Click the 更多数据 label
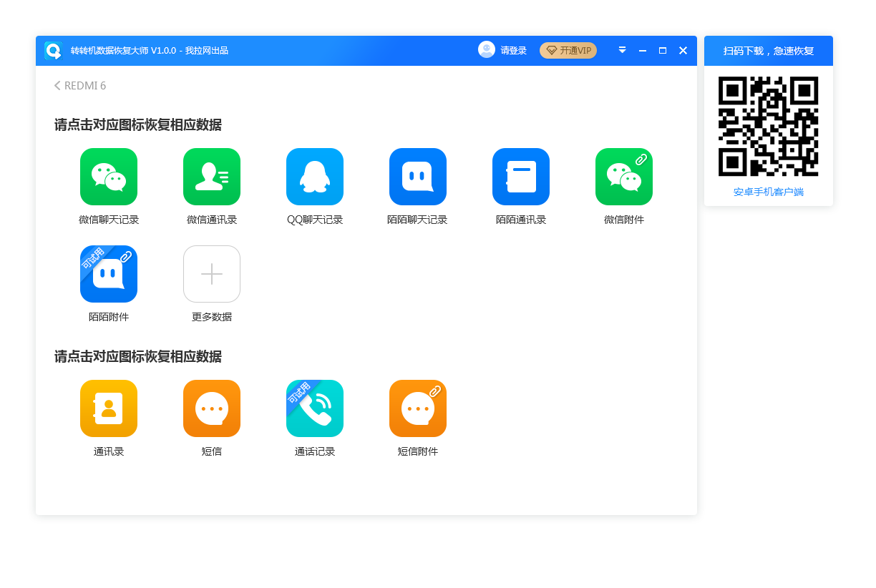Image resolution: width=876 pixels, height=588 pixels. tap(212, 317)
